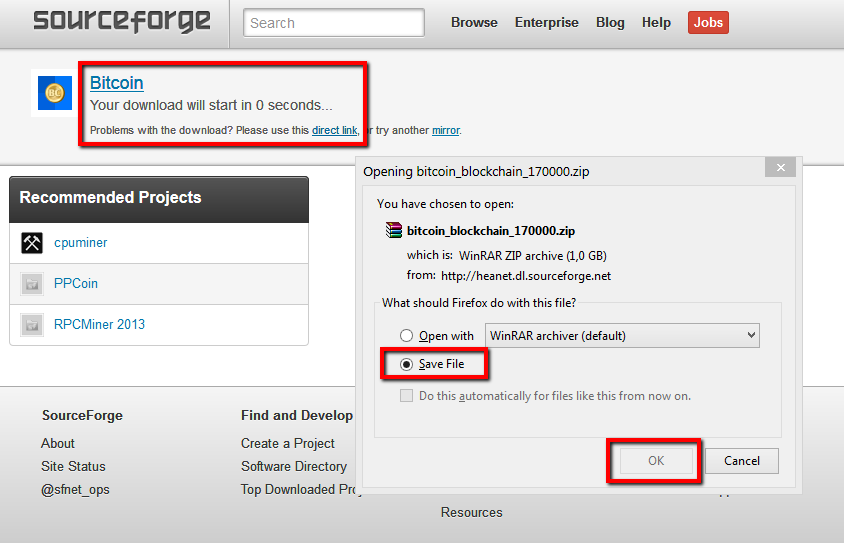Viewport: 844px width, 543px height.
Task: Click into the Search field
Action: 334,22
